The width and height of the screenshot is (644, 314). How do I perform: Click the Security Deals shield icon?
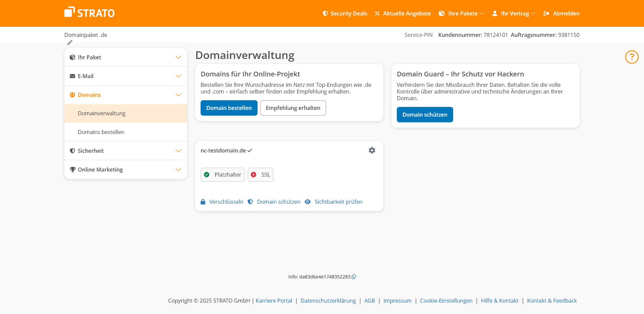click(x=325, y=13)
